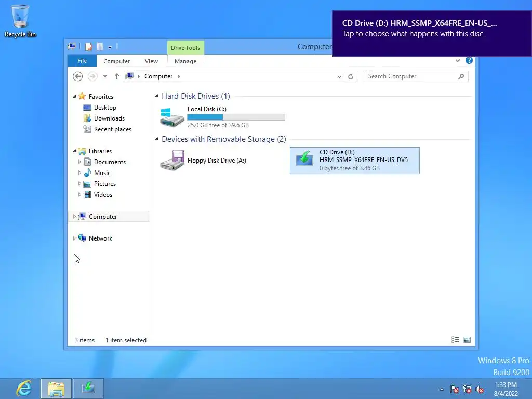Expand the Computer node arrow
Image resolution: width=532 pixels, height=399 pixels.
pos(74,217)
